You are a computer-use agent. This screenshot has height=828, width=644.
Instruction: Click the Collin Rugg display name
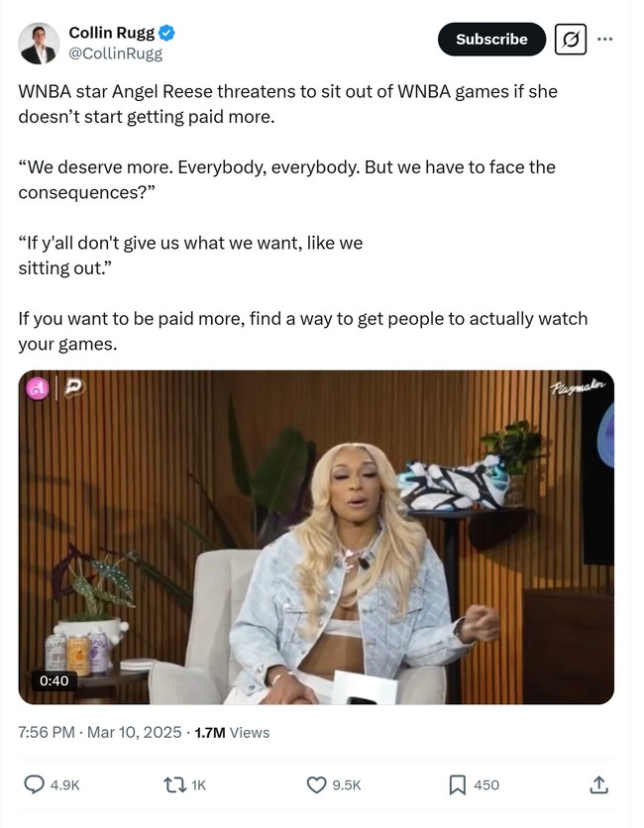(x=112, y=33)
